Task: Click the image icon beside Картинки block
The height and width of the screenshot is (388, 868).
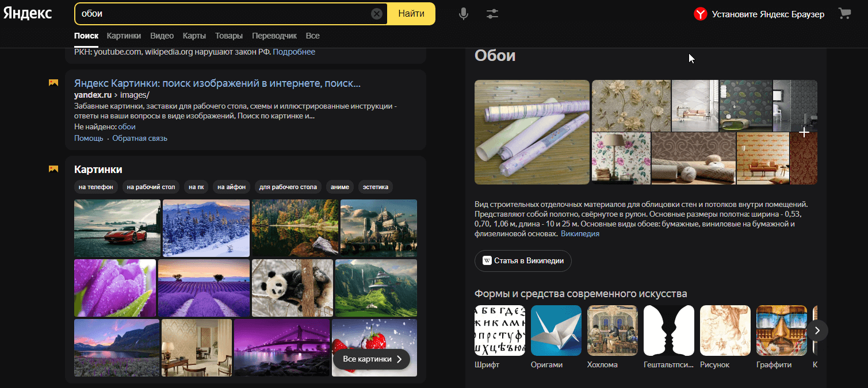Action: point(53,168)
